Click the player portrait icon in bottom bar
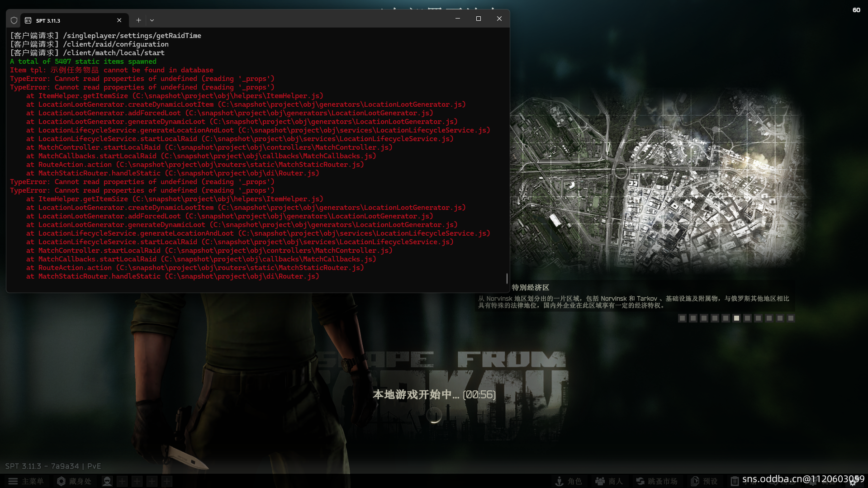868x488 pixels. (107, 481)
